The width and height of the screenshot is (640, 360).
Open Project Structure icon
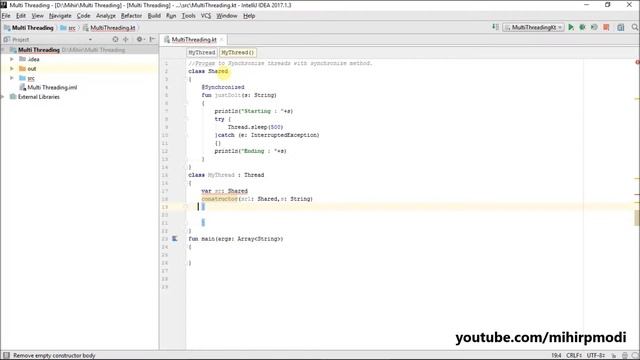click(620, 27)
